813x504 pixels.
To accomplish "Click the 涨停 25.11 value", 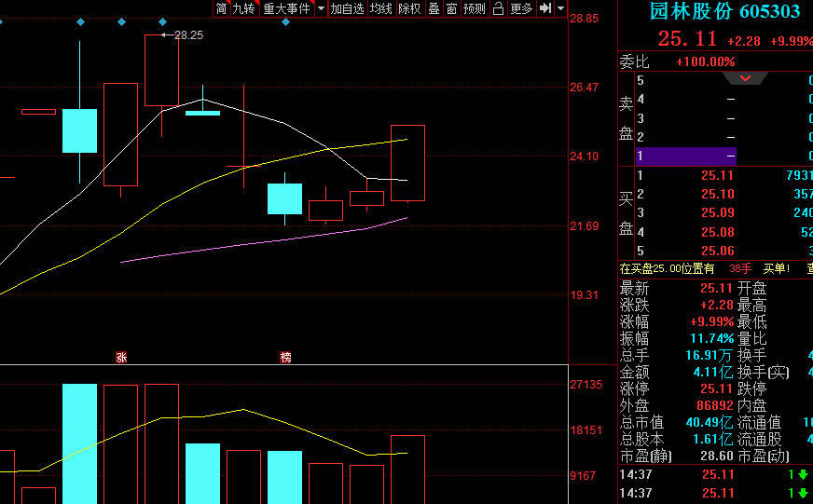I will (x=718, y=389).
